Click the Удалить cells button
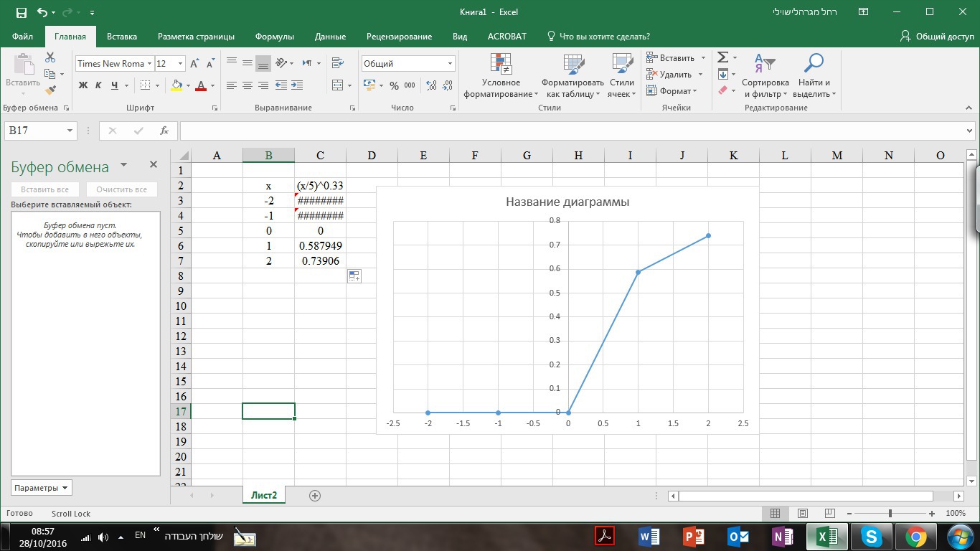The width and height of the screenshot is (980, 551). coord(669,75)
